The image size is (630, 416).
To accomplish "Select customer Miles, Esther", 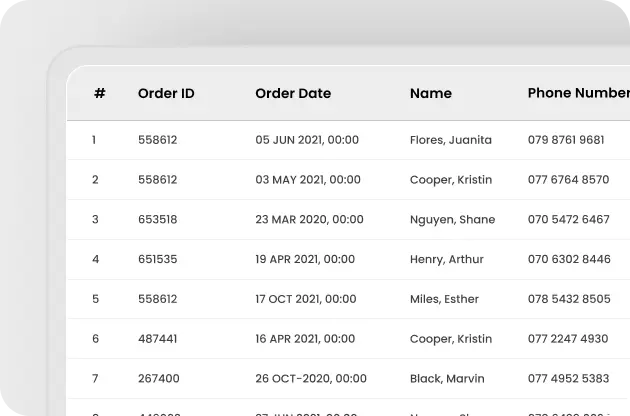I will 444,299.
